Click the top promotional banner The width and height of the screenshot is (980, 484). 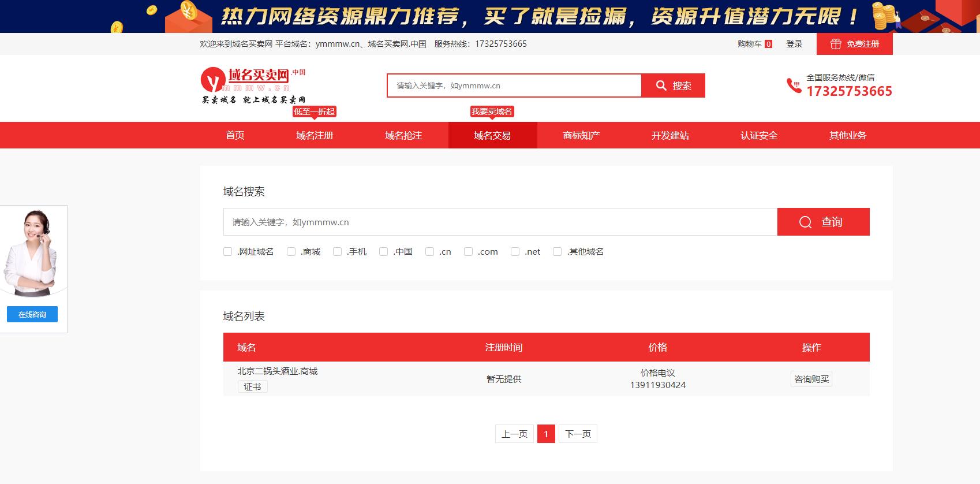[490, 16]
